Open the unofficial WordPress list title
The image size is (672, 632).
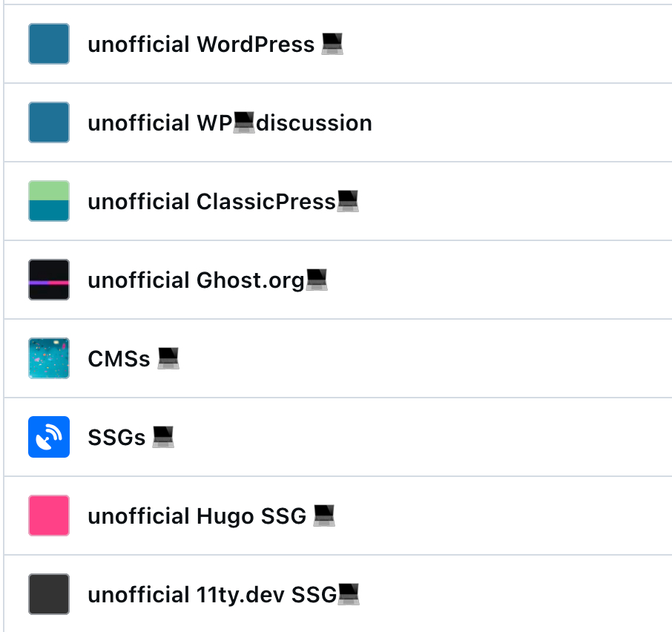(x=201, y=45)
